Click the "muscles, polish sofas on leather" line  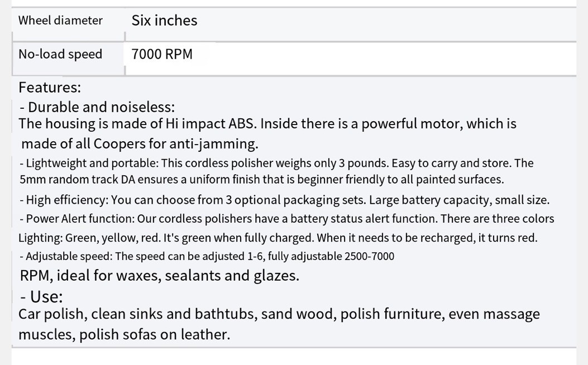(x=124, y=334)
